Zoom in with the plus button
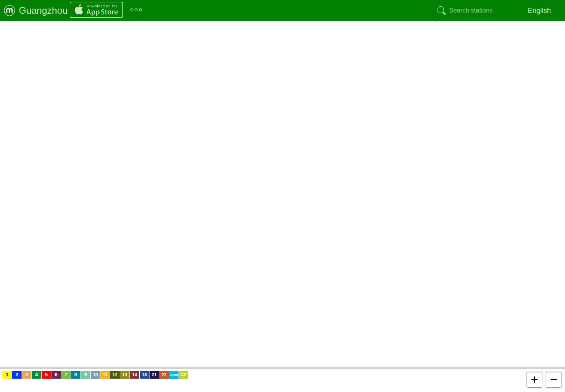The width and height of the screenshot is (565, 392). [534, 380]
